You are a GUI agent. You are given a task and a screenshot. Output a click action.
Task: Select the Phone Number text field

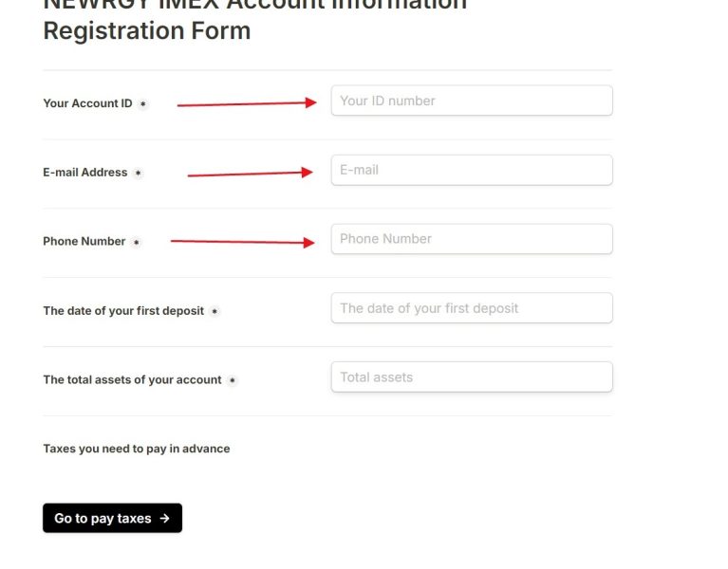pyautogui.click(x=471, y=239)
